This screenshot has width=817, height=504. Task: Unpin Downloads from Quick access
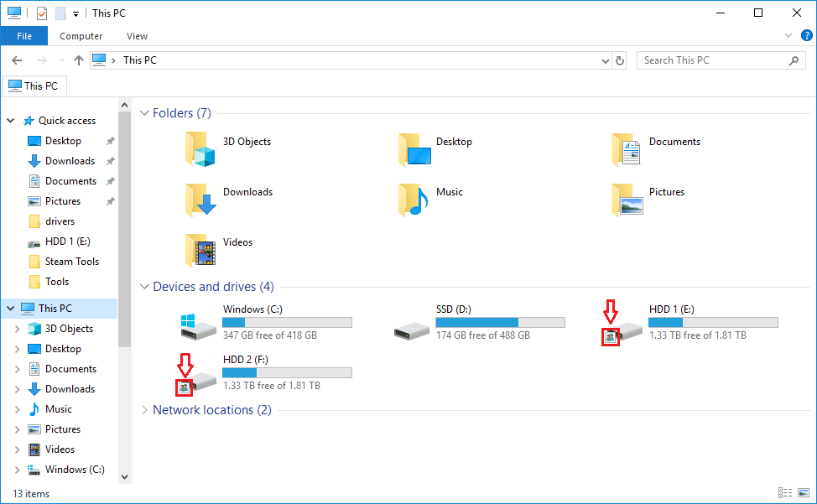pos(109,160)
